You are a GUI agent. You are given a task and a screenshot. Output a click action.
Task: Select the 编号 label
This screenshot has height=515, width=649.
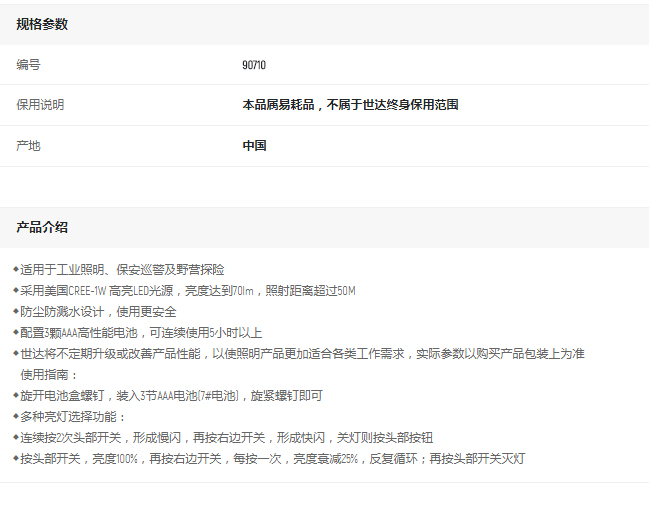click(x=29, y=65)
